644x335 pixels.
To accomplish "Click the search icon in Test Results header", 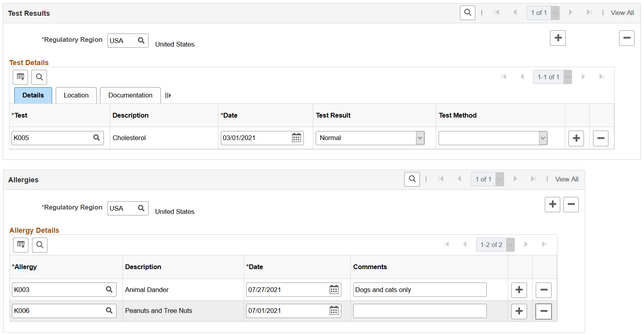I will click(467, 13).
